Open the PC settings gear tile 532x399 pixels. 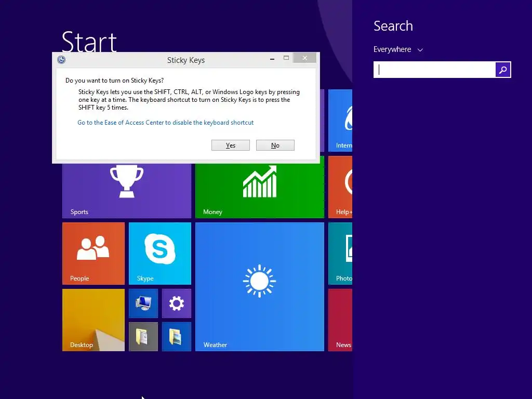[177, 303]
